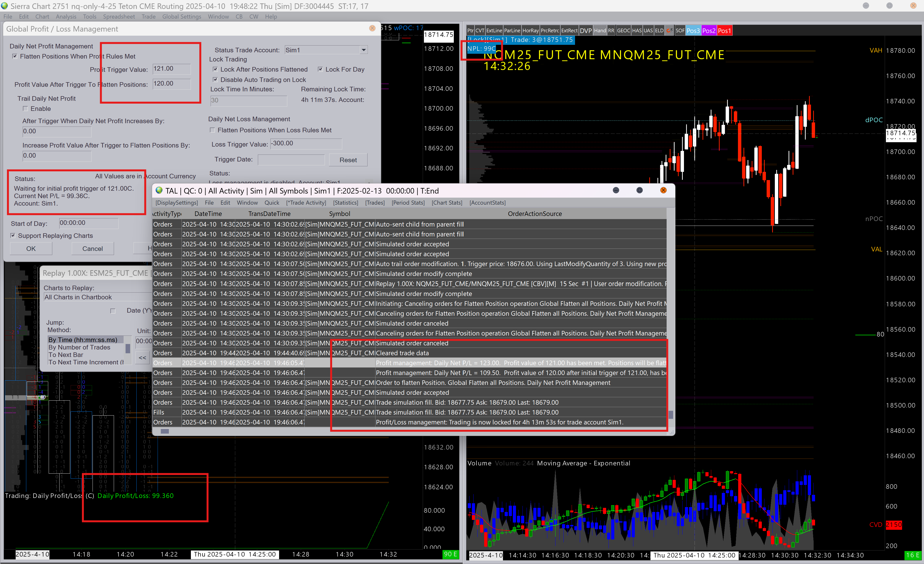Click the magnet snap icon

669,31
